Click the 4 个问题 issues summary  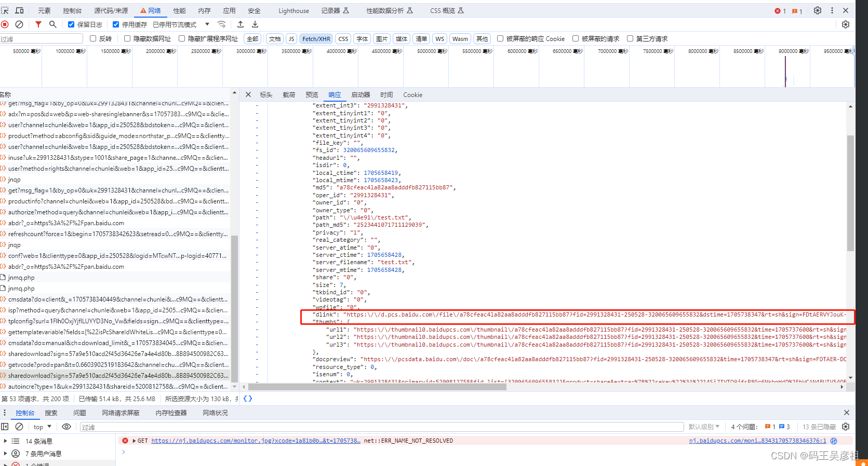click(744, 427)
